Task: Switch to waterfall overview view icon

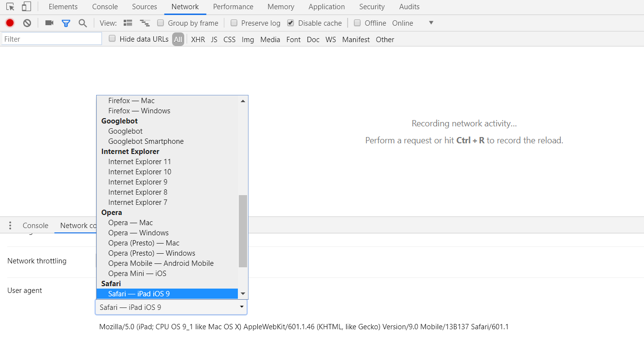Action: (x=145, y=23)
